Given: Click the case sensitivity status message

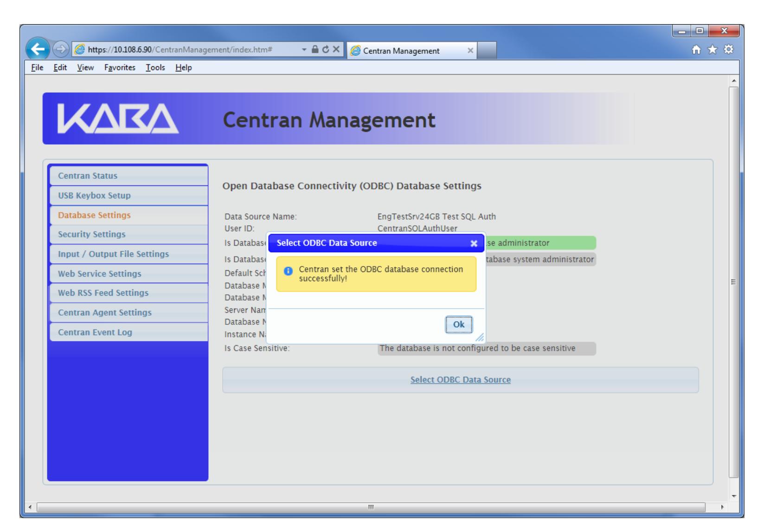Looking at the screenshot, I should tap(487, 348).
